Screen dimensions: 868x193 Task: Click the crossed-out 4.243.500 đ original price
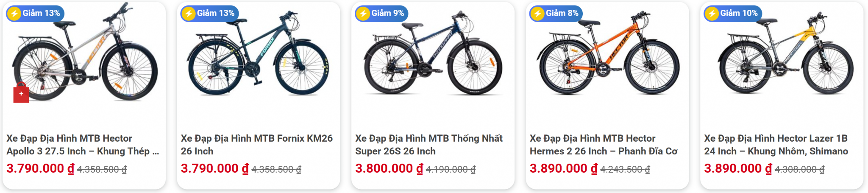click(625, 170)
